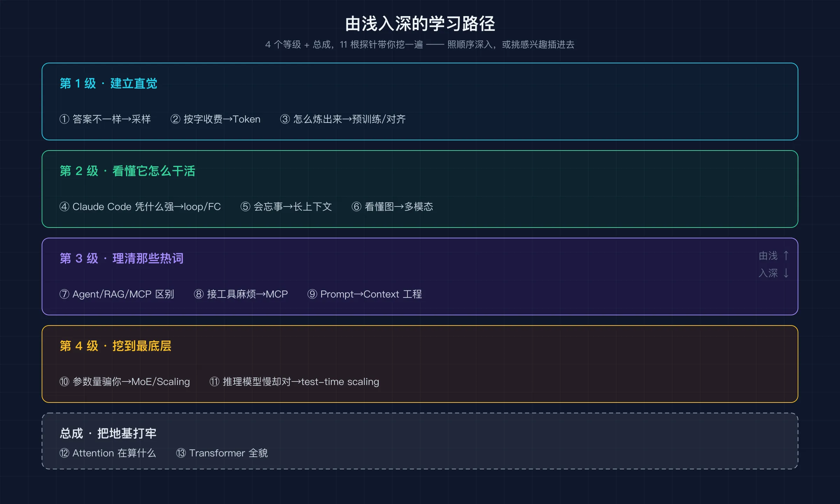
Task: Select the heading 第 1 级 · 建立直觉
Action: tap(108, 83)
